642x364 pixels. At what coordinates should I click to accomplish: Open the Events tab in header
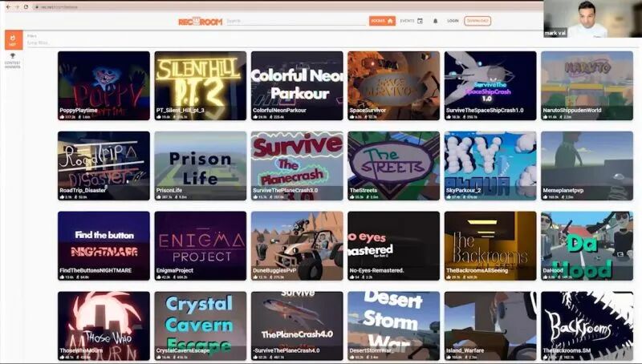411,21
